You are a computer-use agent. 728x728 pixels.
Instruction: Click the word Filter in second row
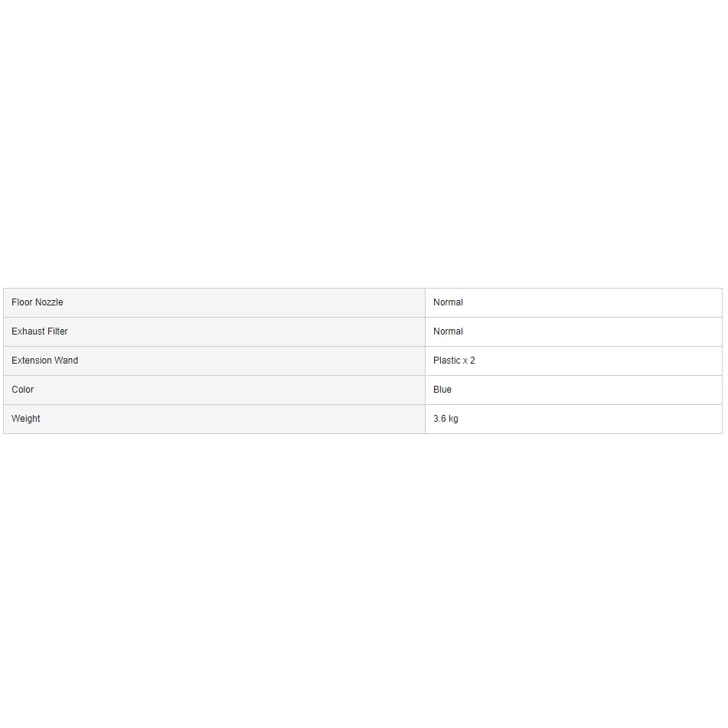(57, 331)
